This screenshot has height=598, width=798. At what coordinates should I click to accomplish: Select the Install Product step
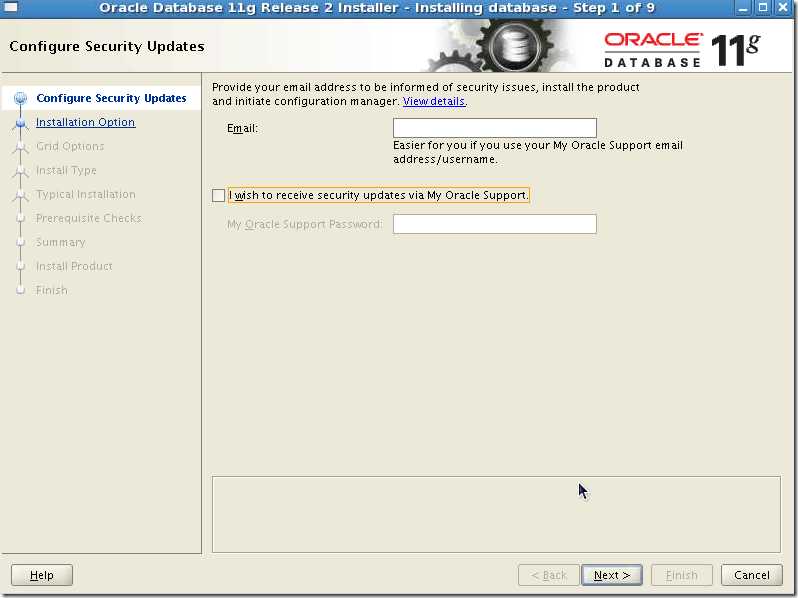[74, 266]
